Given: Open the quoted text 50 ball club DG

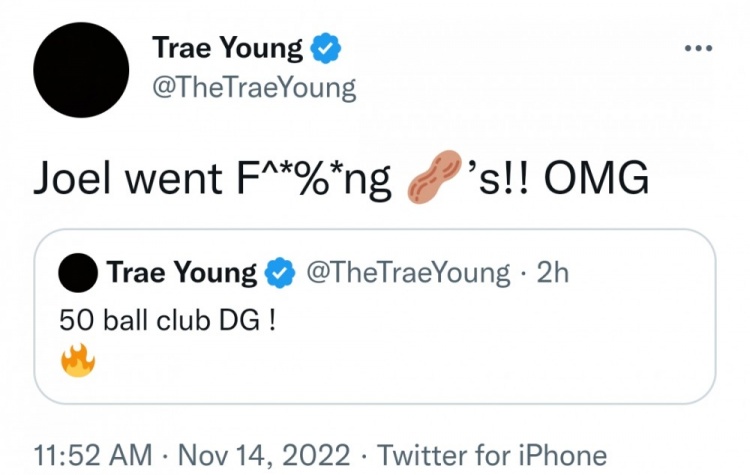Looking at the screenshot, I should point(167,320).
